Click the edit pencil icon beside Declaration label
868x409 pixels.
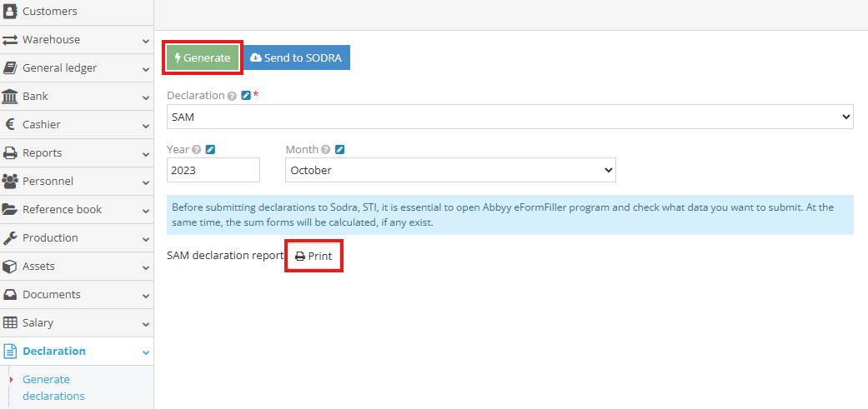click(246, 96)
